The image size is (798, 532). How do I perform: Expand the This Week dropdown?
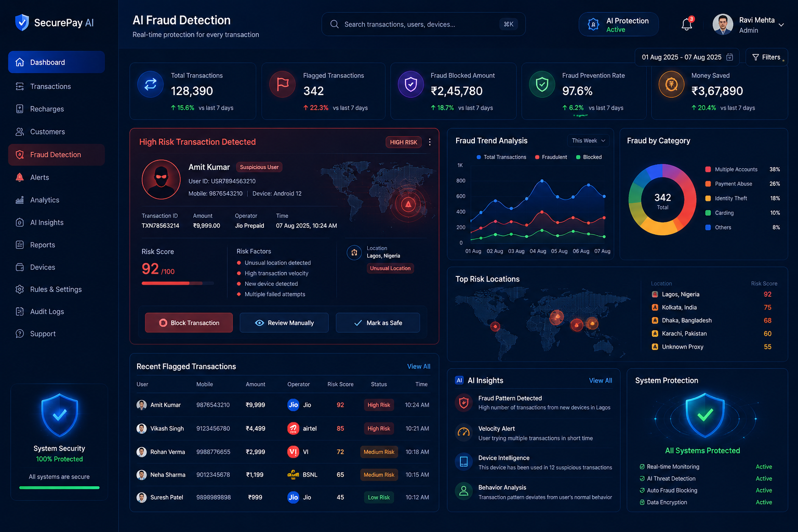coord(588,141)
